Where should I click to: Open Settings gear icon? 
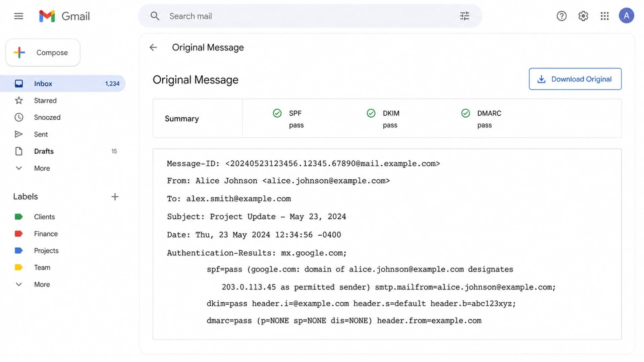583,16
